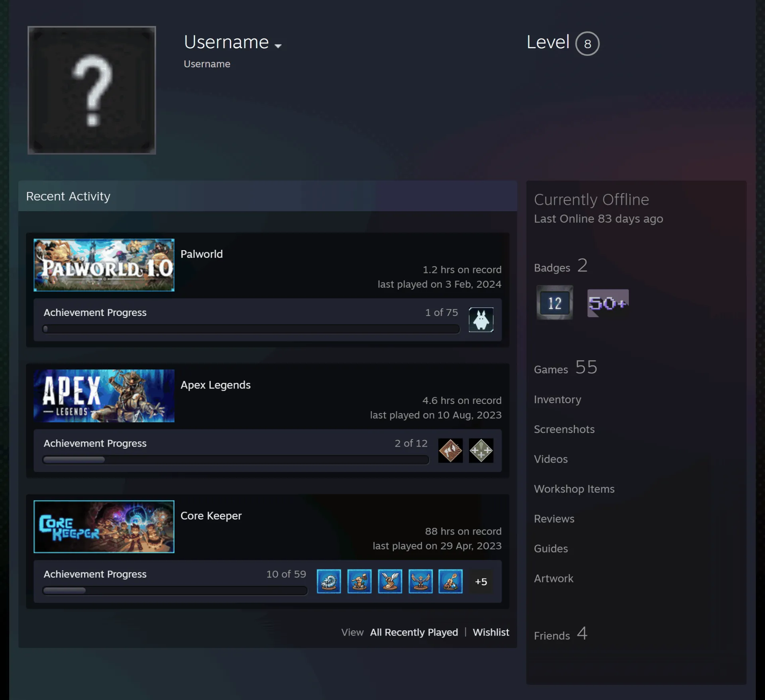
Task: Open the Palworld 1.0 game banner
Action: 104,265
